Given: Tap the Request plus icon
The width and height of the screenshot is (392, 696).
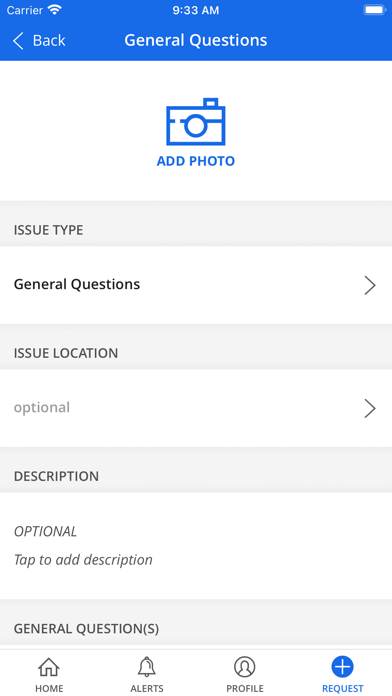Looking at the screenshot, I should click(343, 667).
